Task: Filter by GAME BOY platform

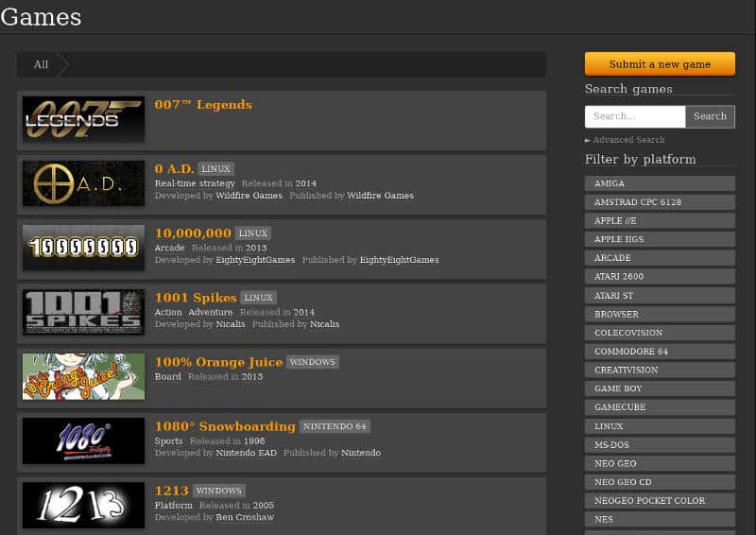Action: pos(660,388)
